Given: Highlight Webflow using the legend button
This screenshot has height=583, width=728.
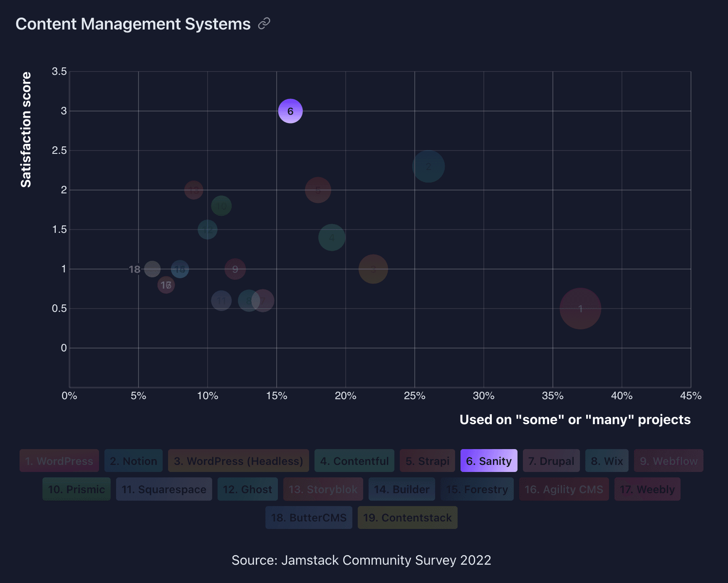Looking at the screenshot, I should click(669, 461).
